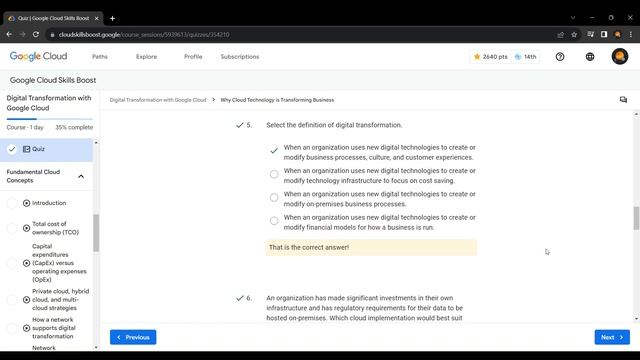
Task: Select the financial models answer option
Action: pyautogui.click(x=274, y=221)
